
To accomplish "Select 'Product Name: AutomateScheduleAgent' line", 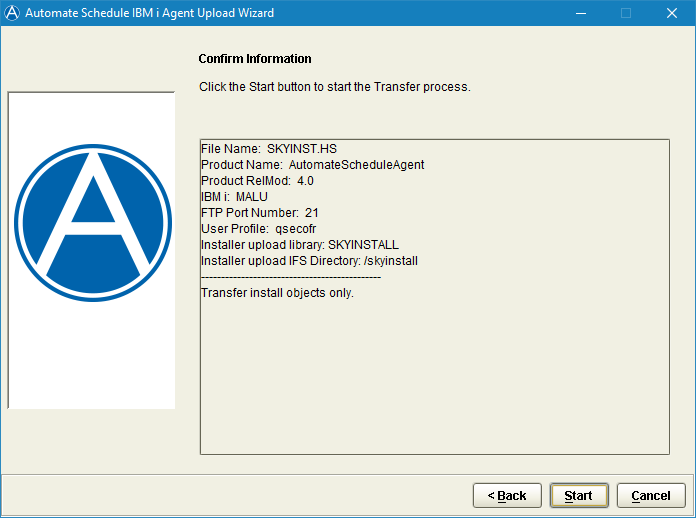I will (312, 165).
